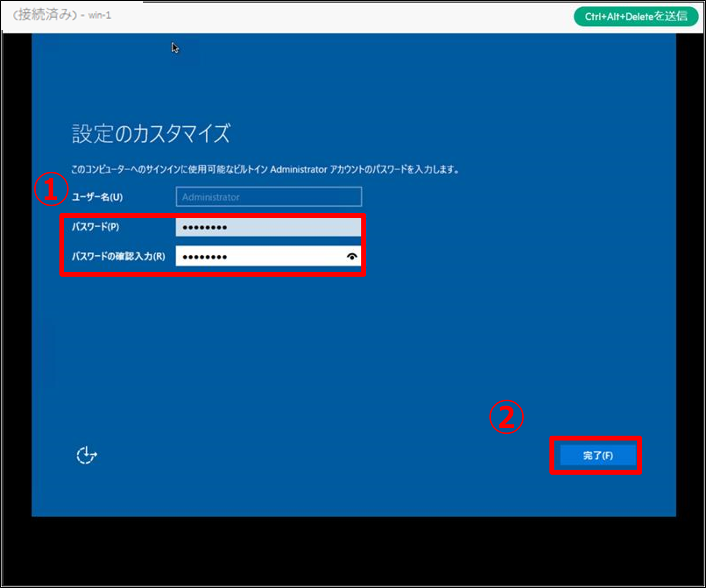The width and height of the screenshot is (706, 588).
Task: Click the red circled number 2 annotation
Action: [506, 417]
